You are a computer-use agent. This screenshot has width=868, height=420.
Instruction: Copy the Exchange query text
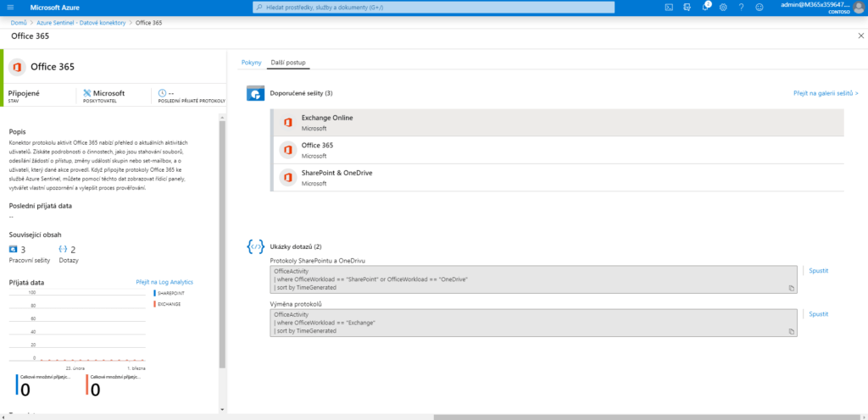pyautogui.click(x=790, y=331)
